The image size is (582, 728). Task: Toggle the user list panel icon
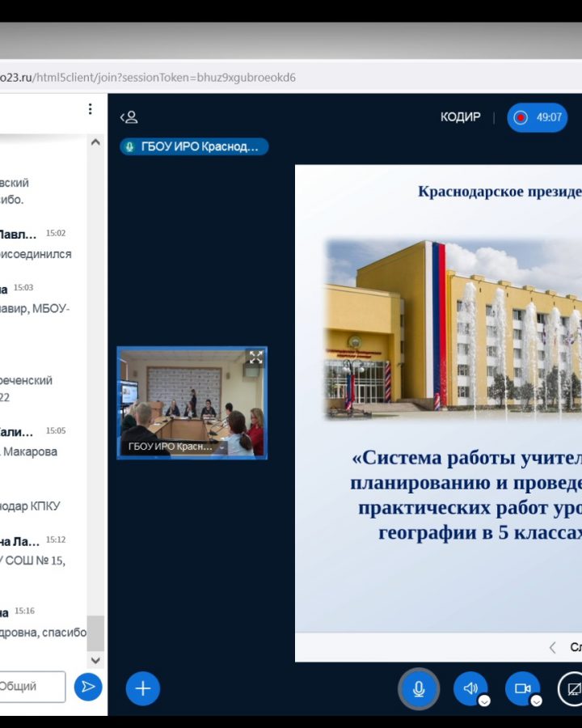129,117
